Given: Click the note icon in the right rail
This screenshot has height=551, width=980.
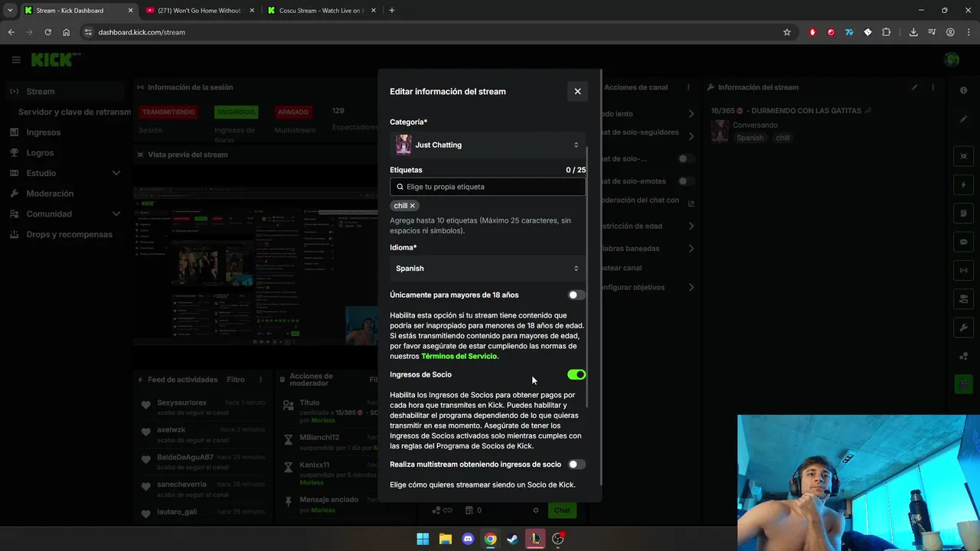Looking at the screenshot, I should pos(963,214).
